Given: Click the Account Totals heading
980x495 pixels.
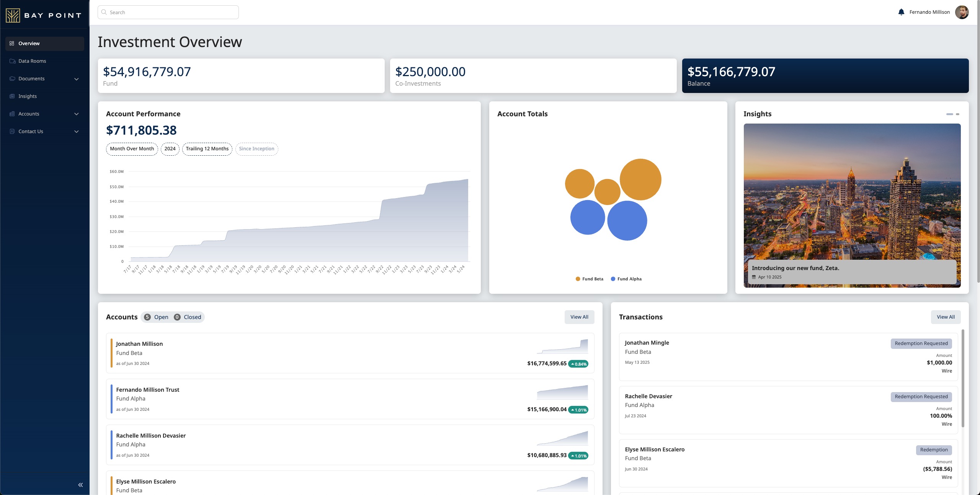Looking at the screenshot, I should click(522, 114).
